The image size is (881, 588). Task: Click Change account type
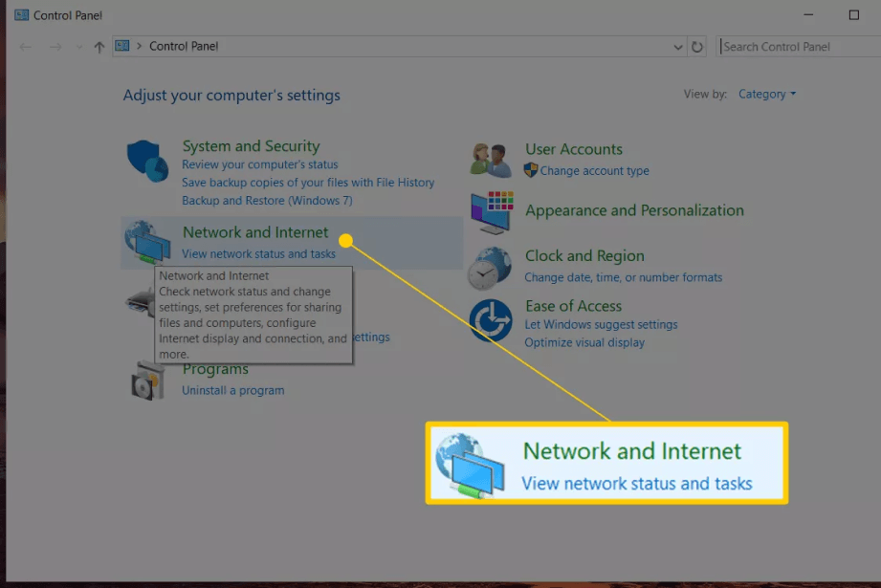(x=594, y=171)
